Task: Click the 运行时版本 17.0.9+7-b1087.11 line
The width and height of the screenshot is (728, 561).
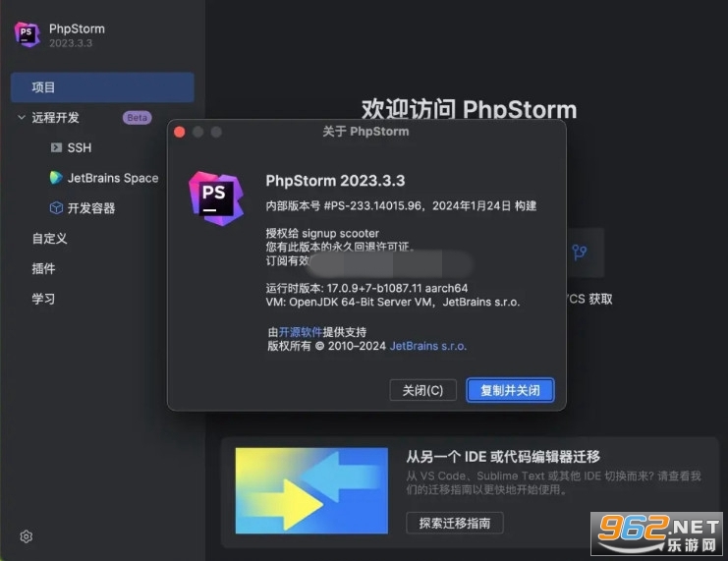Action: tap(366, 288)
